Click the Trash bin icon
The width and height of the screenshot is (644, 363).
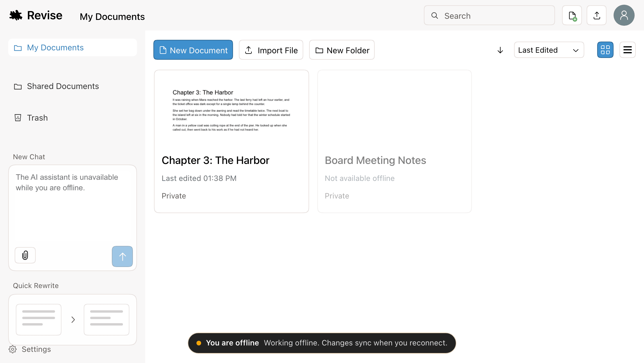pyautogui.click(x=18, y=118)
